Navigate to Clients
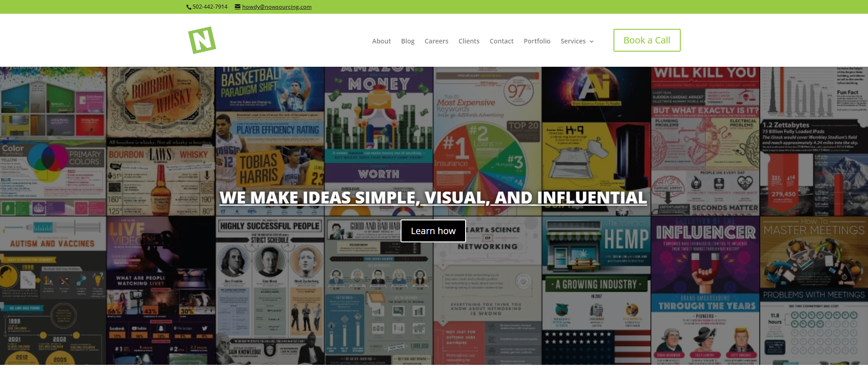 [x=469, y=41]
